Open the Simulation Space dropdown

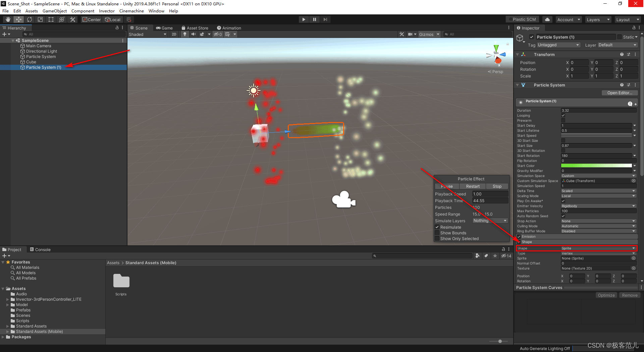pos(598,176)
